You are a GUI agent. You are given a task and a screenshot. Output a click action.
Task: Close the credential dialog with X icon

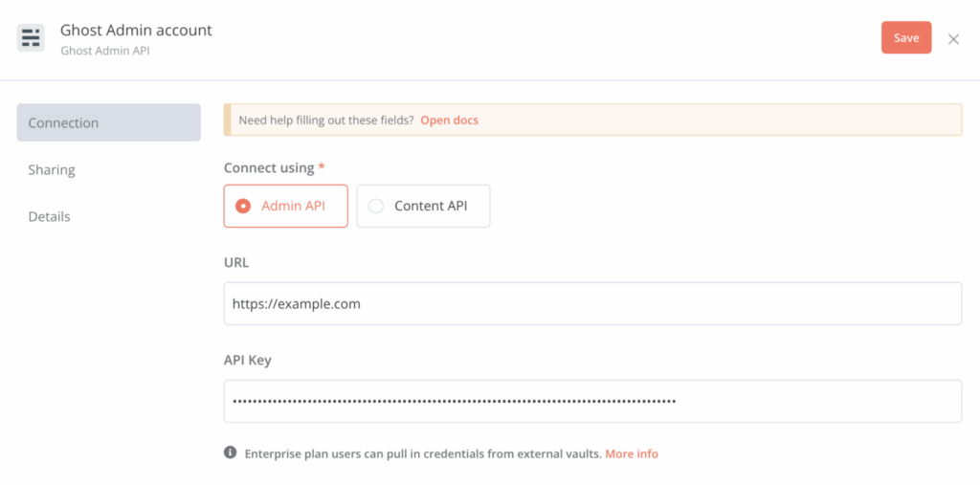pyautogui.click(x=953, y=39)
